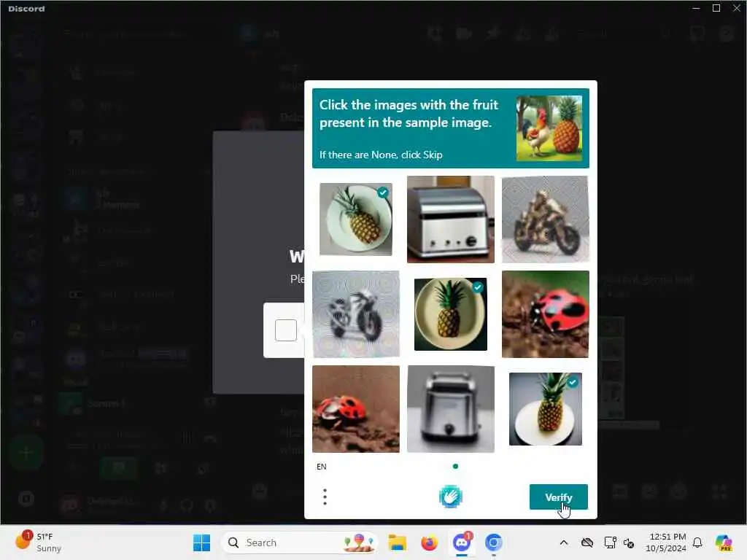Click the display tray icon

pos(610,542)
